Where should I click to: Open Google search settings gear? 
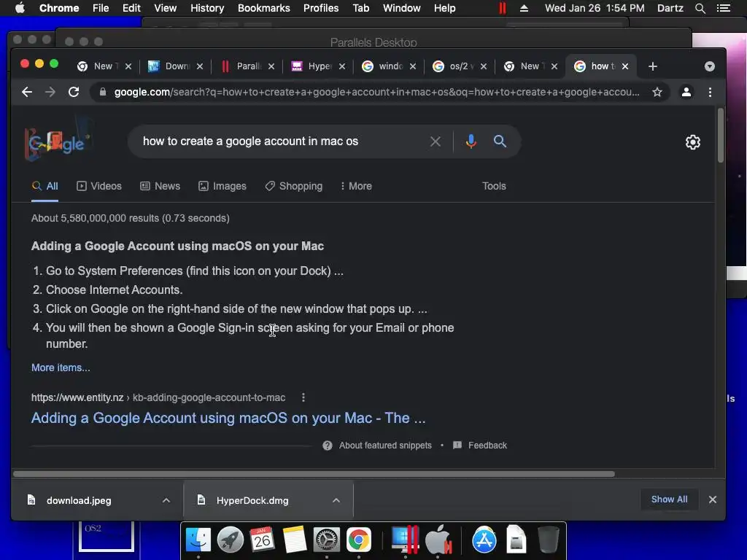click(x=693, y=142)
